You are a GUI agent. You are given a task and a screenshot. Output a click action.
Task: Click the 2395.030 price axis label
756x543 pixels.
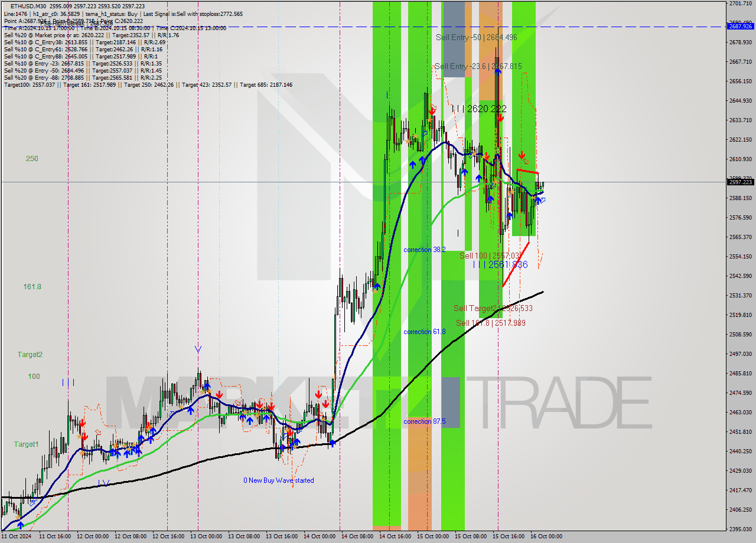coord(741,529)
